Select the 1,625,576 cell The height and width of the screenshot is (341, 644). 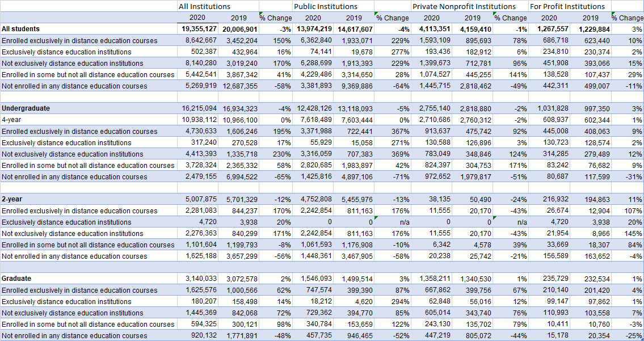pyautogui.click(x=197, y=290)
